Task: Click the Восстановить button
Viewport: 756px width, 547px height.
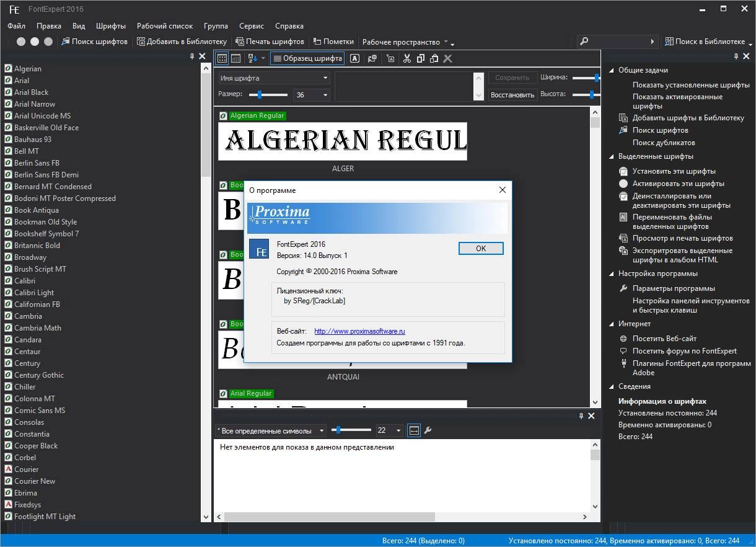Action: 512,95
